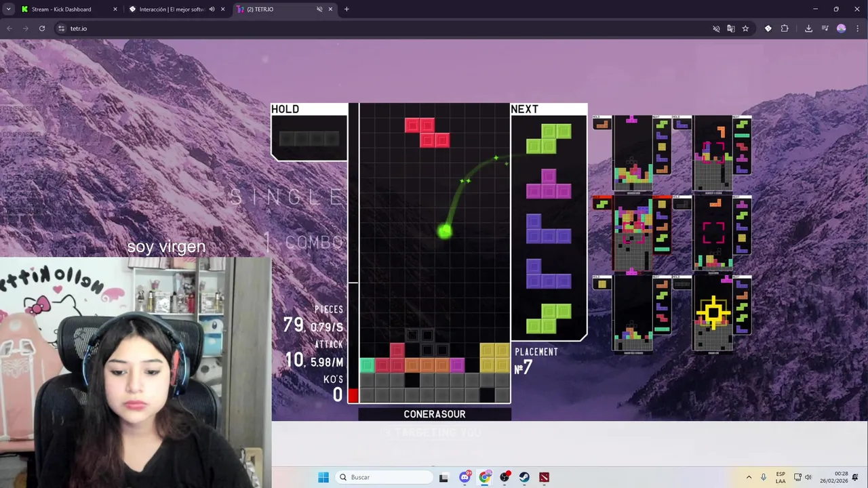Open the Extensions puzzle icon
The image size is (868, 488).
coord(785,28)
